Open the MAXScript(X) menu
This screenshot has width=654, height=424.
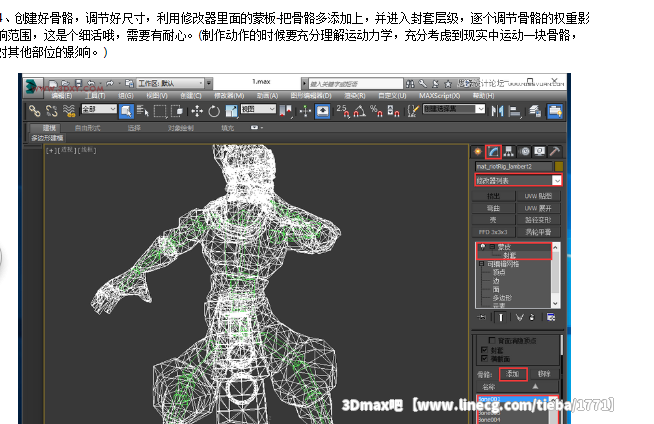point(440,96)
